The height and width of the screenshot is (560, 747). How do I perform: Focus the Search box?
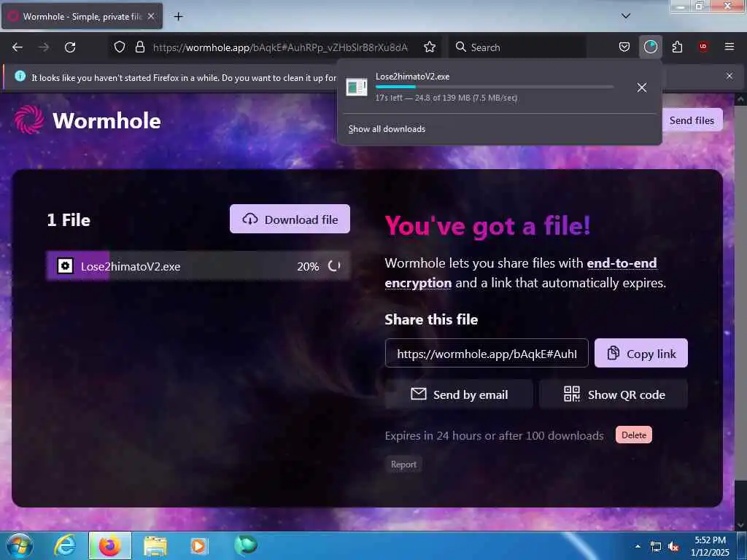tap(519, 47)
